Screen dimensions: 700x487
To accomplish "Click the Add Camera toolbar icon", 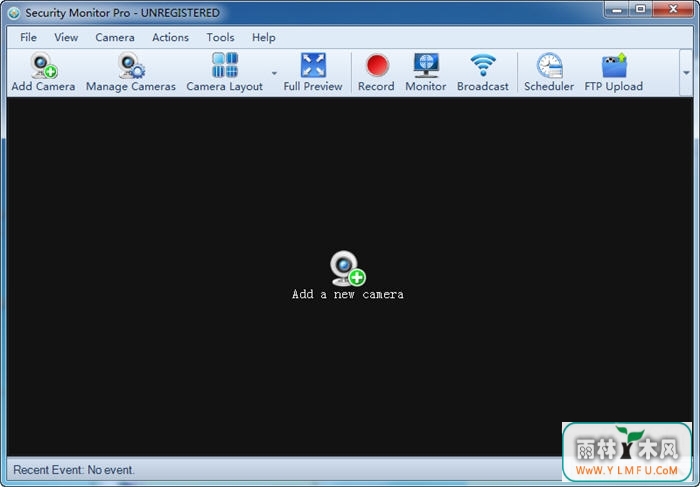I will point(43,72).
